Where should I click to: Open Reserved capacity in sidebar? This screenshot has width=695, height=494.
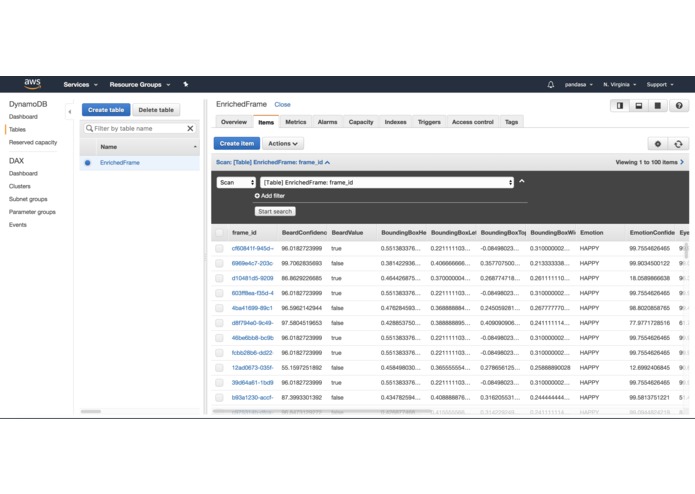[33, 142]
